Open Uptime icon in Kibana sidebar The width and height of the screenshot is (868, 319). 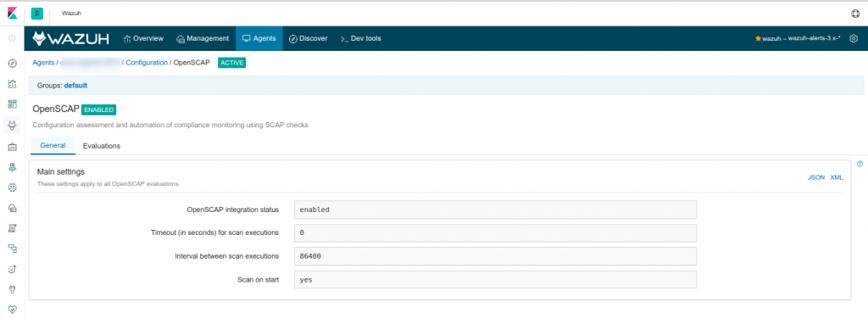(12, 269)
